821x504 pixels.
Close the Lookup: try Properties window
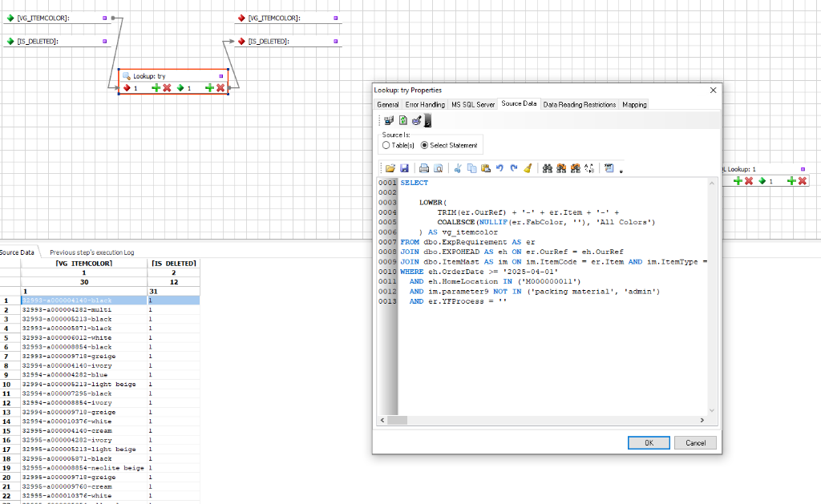[x=713, y=90]
